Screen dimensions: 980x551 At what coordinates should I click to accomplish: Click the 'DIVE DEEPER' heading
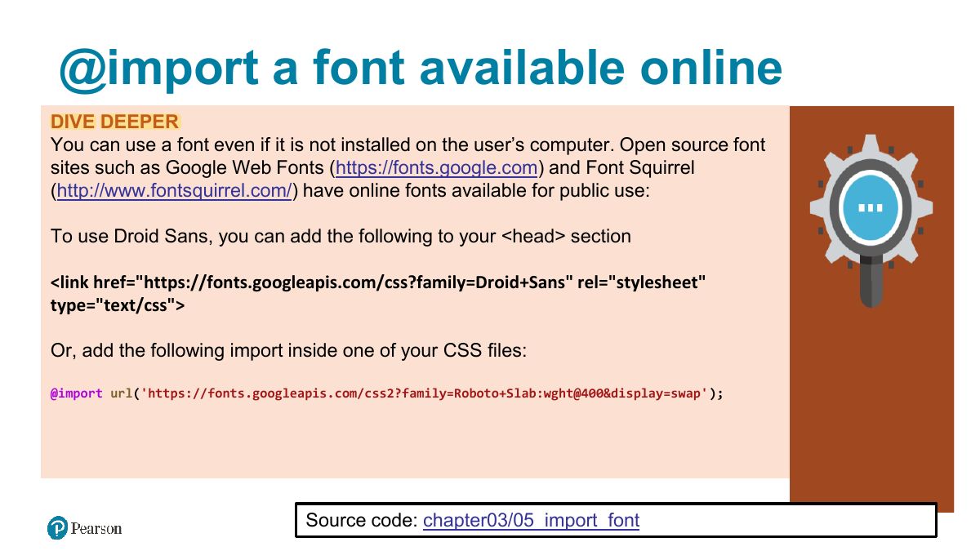(x=114, y=122)
